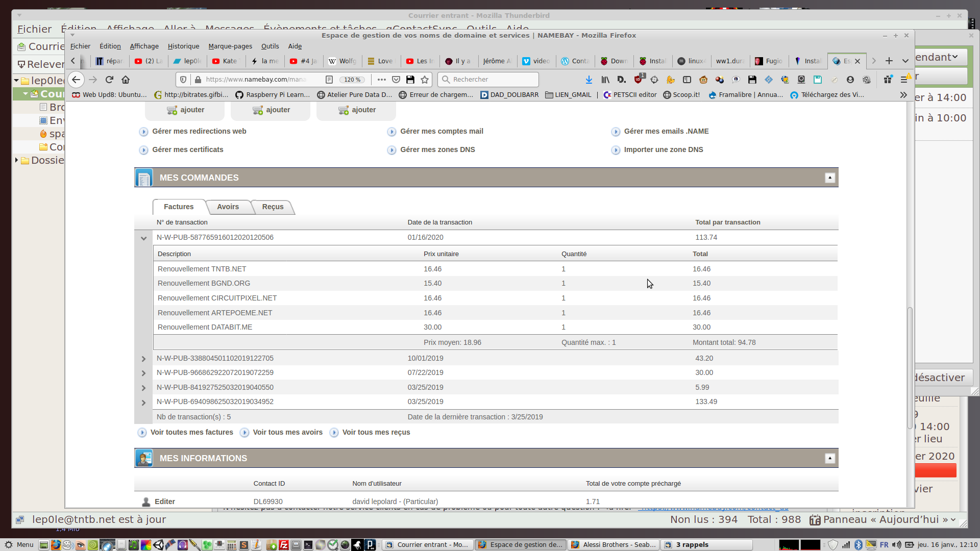Open the Library bookshelf icon
This screenshot has height=551, width=980.
(605, 80)
